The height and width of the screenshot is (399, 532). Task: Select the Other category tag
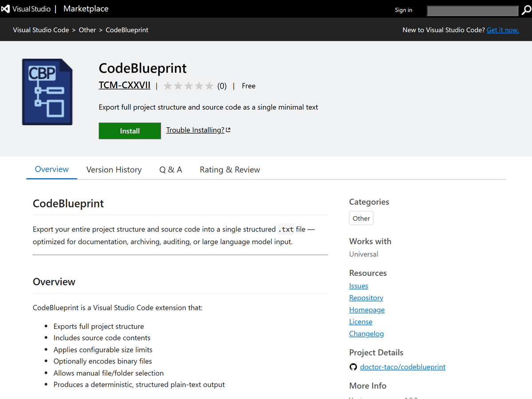[x=361, y=218]
